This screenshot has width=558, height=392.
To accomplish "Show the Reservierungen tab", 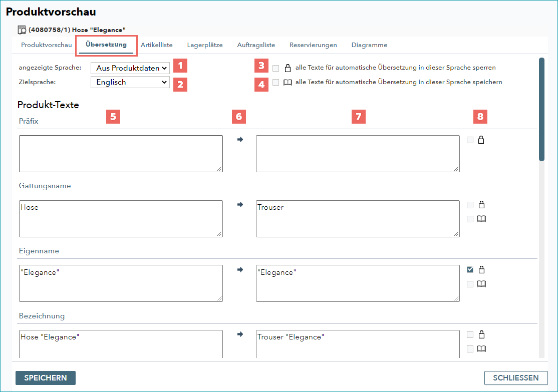I will pyautogui.click(x=313, y=45).
